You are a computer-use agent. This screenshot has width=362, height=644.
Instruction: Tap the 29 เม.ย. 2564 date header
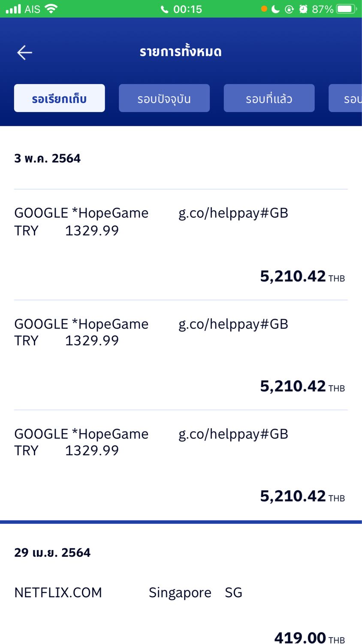click(52, 553)
